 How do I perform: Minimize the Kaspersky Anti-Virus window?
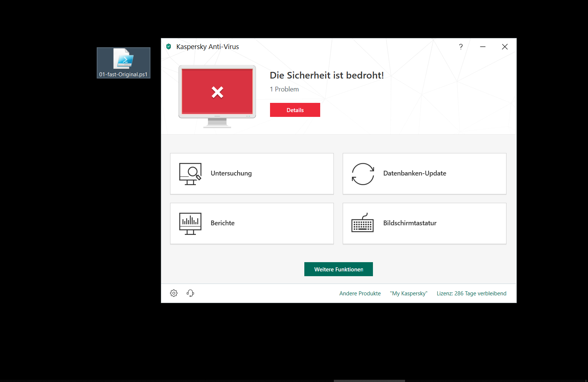pos(483,47)
